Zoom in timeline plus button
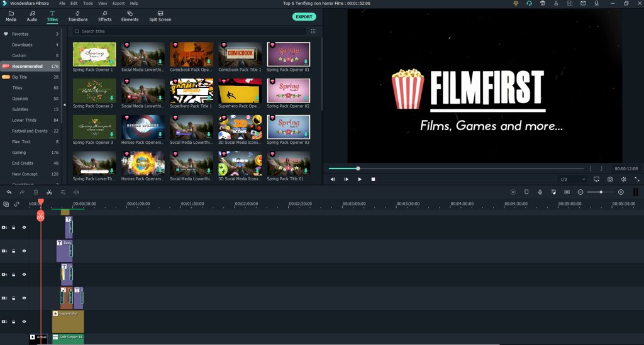 pyautogui.click(x=621, y=192)
